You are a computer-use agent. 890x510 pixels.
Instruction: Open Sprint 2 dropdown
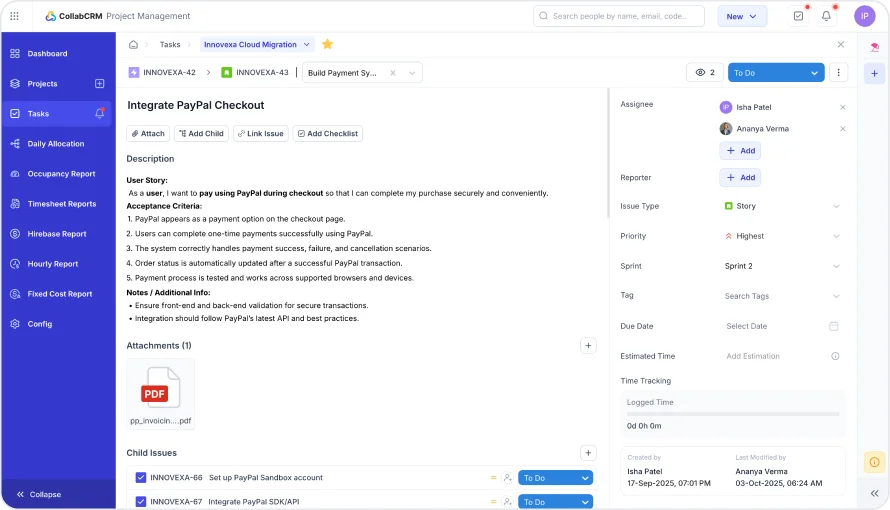coord(782,266)
